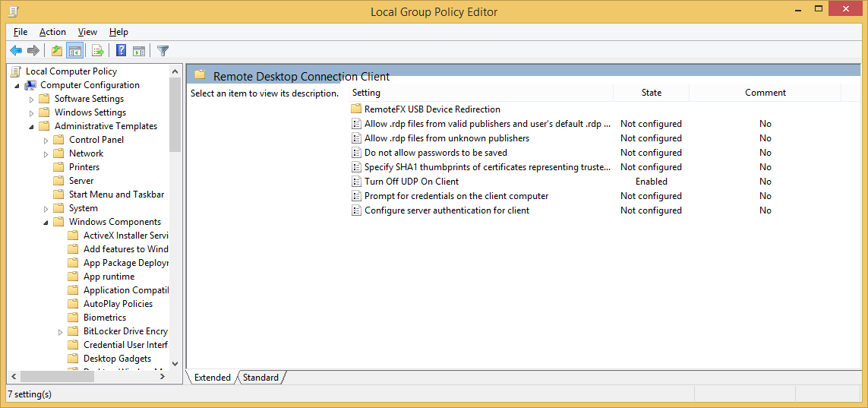Screen dimensions: 868x408
Task: Click the Specify SHA1 thumbprints policy icon
Action: (356, 166)
